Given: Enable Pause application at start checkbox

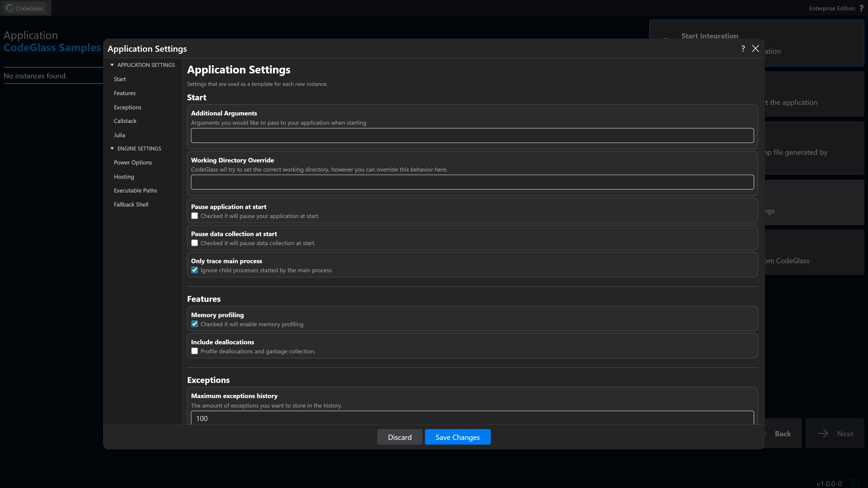Looking at the screenshot, I should pyautogui.click(x=194, y=216).
